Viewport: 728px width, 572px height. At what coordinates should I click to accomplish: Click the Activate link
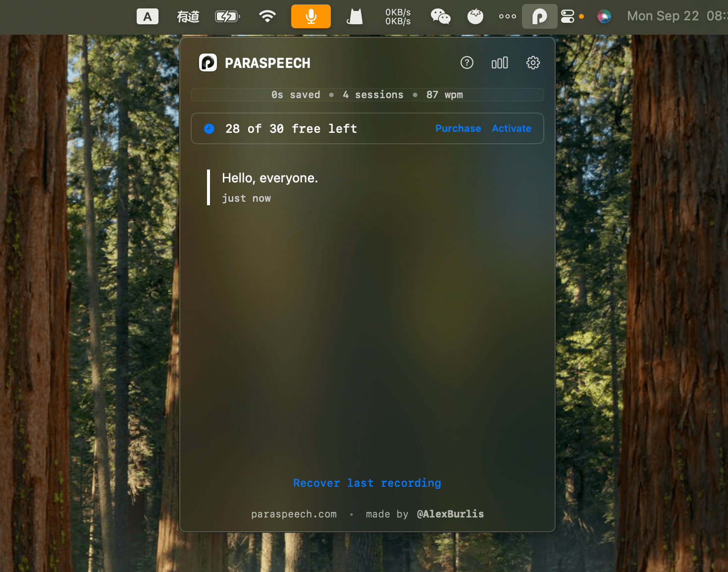[x=511, y=128]
